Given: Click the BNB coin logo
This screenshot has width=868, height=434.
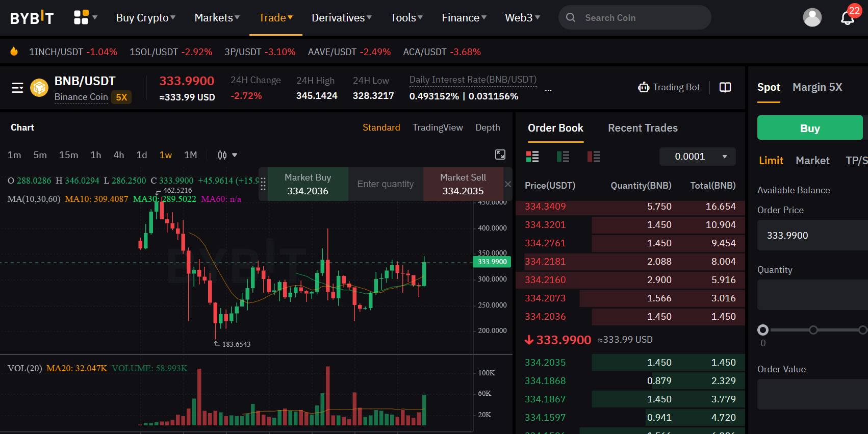Looking at the screenshot, I should (x=39, y=88).
